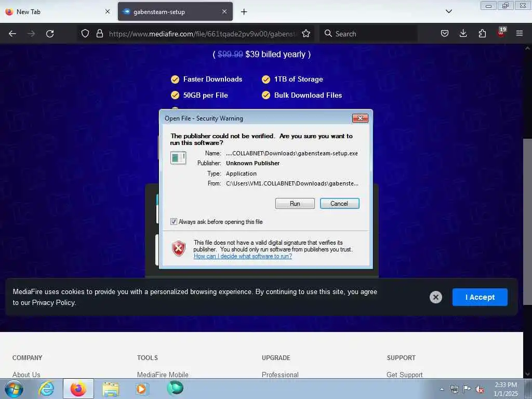Screen dimensions: 532x399
Task: Click the site security padlock icon
Action: [99, 33]
